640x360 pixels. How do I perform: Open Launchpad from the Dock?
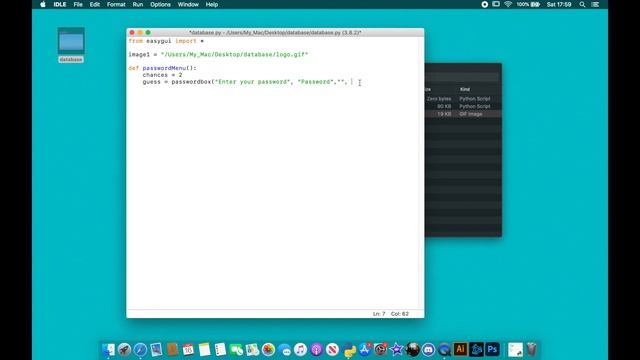124,349
